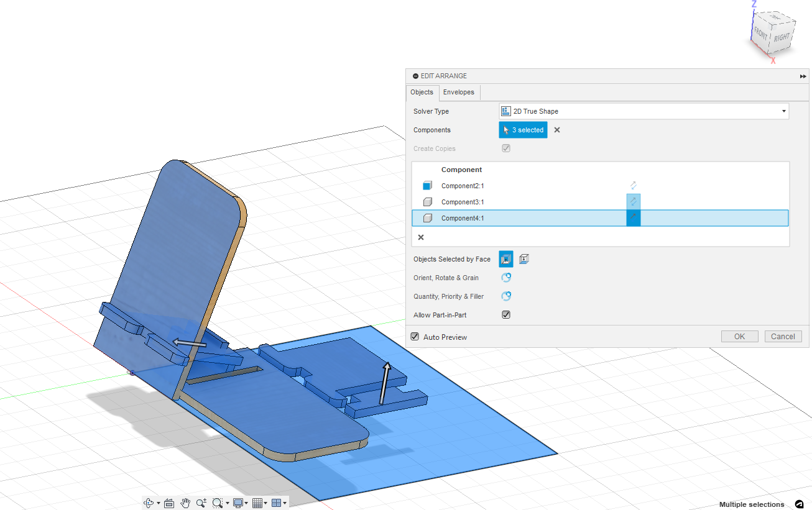Select the Component3:1 row text

tap(463, 202)
